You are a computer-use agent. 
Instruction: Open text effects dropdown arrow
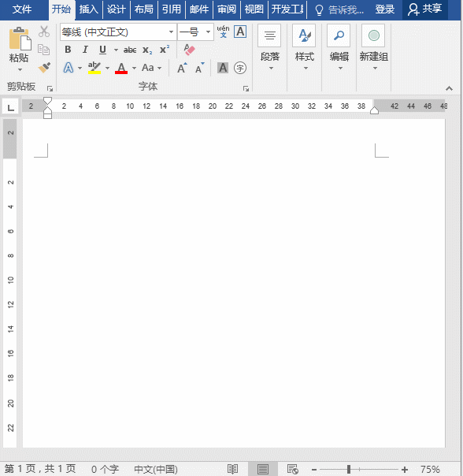[x=80, y=68]
